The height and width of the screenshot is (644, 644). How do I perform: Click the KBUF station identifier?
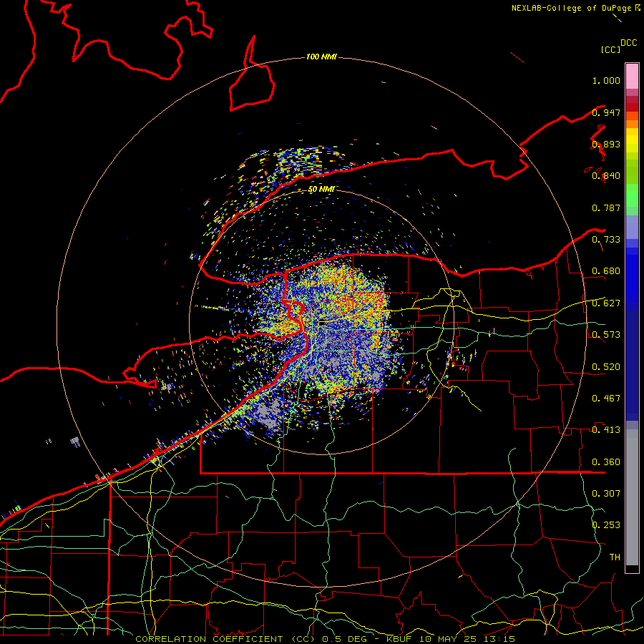(399, 639)
